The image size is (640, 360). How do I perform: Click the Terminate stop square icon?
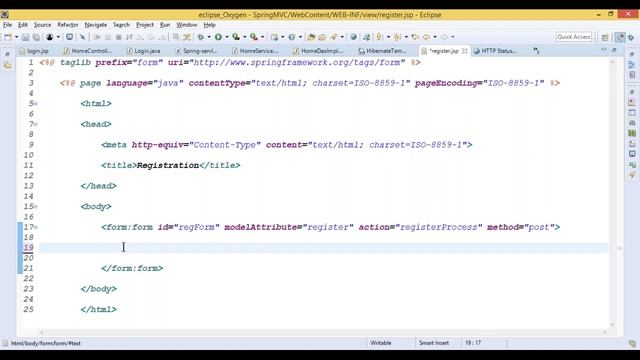tap(118, 37)
